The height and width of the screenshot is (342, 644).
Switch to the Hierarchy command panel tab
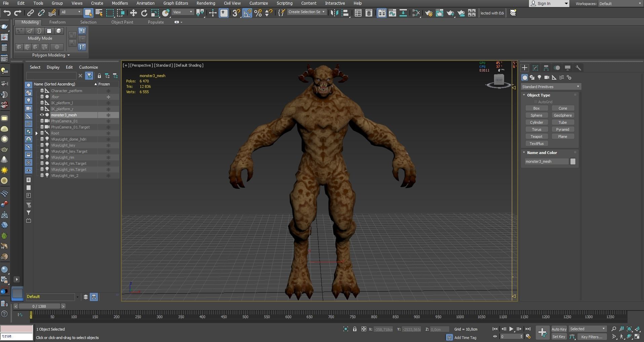[546, 68]
